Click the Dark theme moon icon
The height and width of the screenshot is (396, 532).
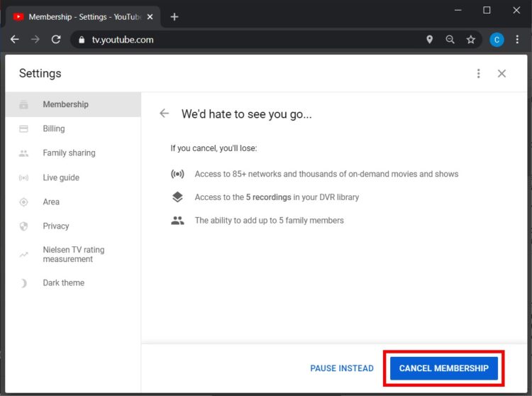point(23,283)
